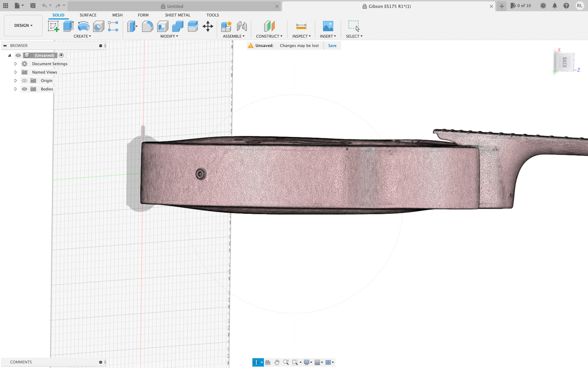Open the INSPECT dropdown menu
588x368 pixels.
pos(301,36)
